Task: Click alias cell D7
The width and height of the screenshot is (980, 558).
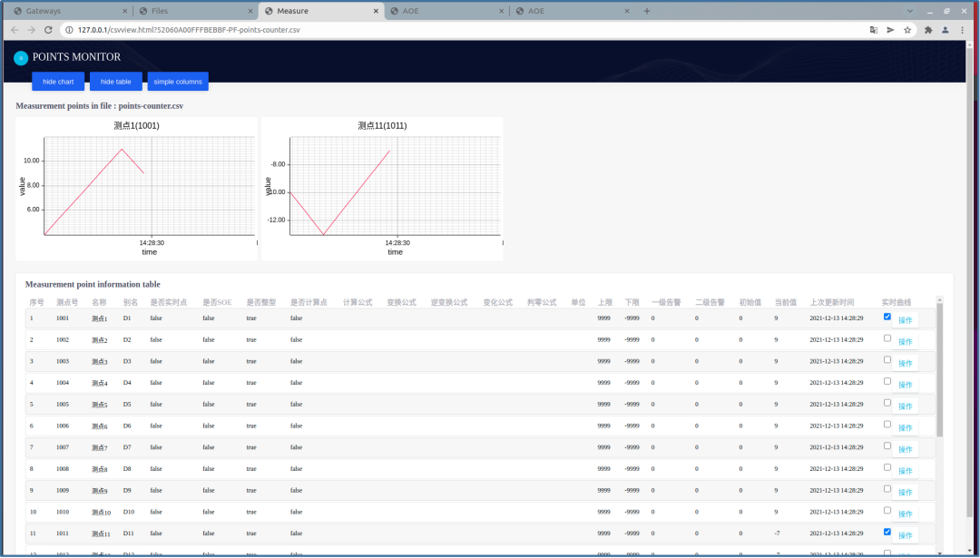Action: (128, 447)
